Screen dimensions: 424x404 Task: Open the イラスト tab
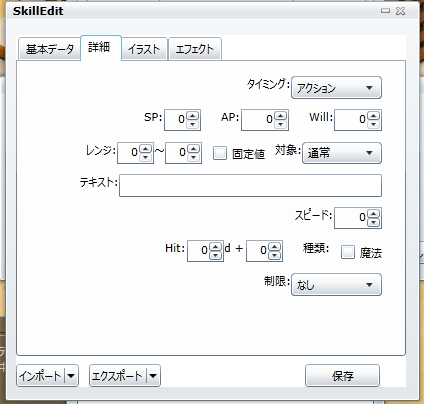pos(144,49)
